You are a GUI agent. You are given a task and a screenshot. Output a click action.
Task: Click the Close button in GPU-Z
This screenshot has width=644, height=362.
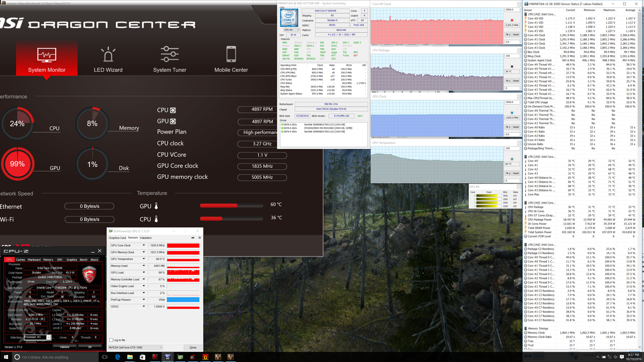coord(193,347)
